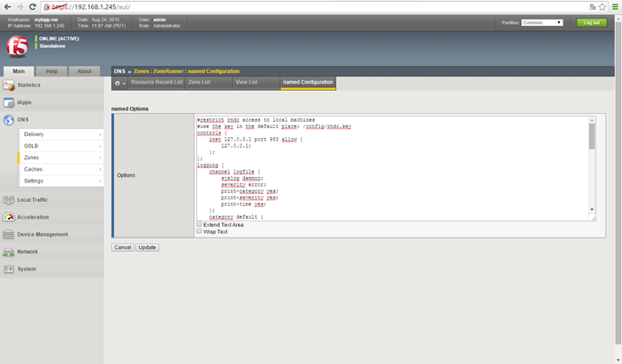Screen dimensions: 622x364
Task: Click the F5 logo icon
Action: point(16,46)
